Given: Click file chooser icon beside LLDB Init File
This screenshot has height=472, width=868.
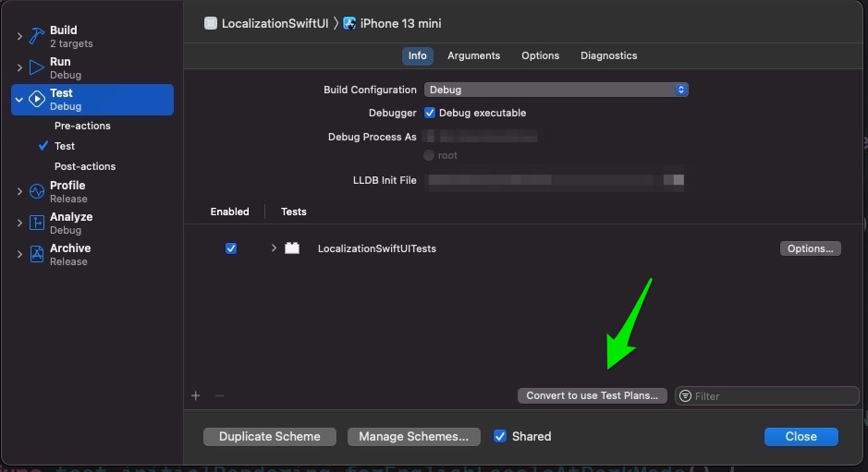Looking at the screenshot, I should tap(674, 180).
